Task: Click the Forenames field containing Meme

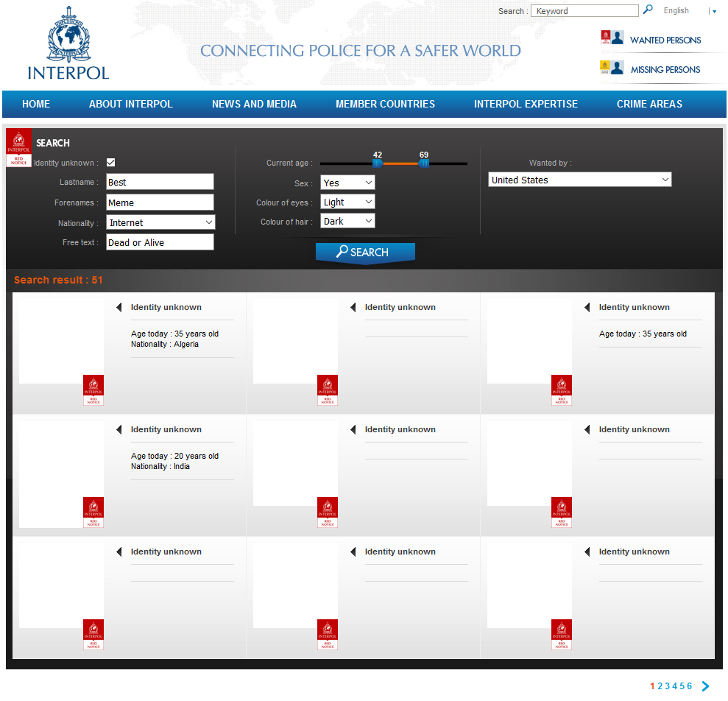Action: tap(160, 202)
